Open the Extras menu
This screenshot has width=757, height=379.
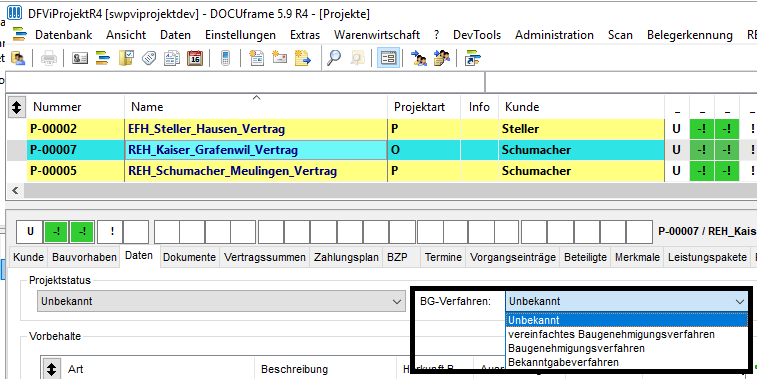click(305, 35)
